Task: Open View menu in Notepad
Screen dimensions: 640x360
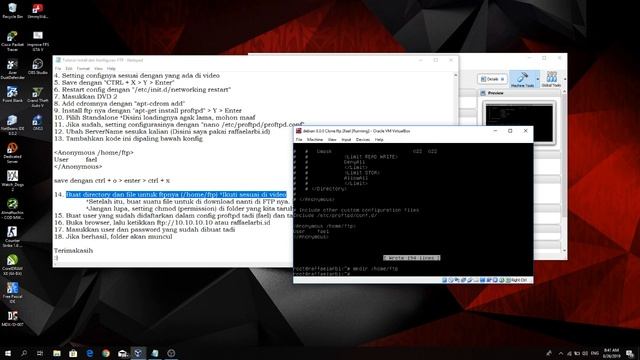Action: point(98,69)
